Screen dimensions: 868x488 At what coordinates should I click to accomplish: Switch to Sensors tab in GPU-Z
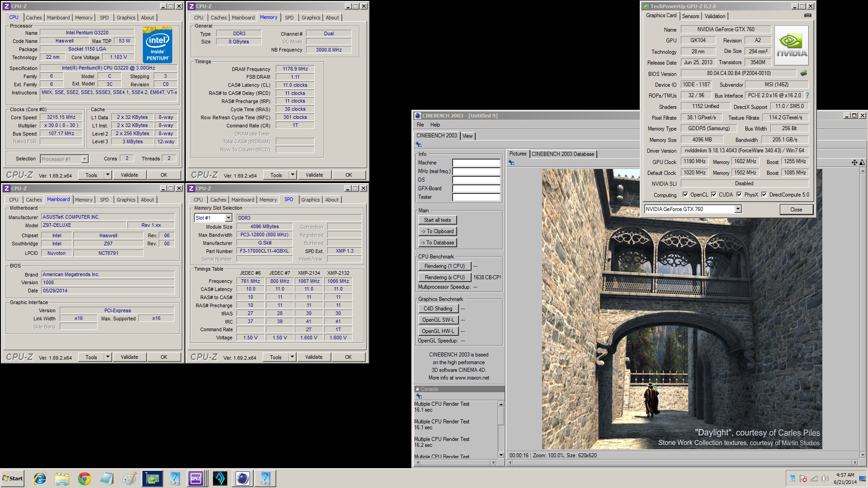690,16
